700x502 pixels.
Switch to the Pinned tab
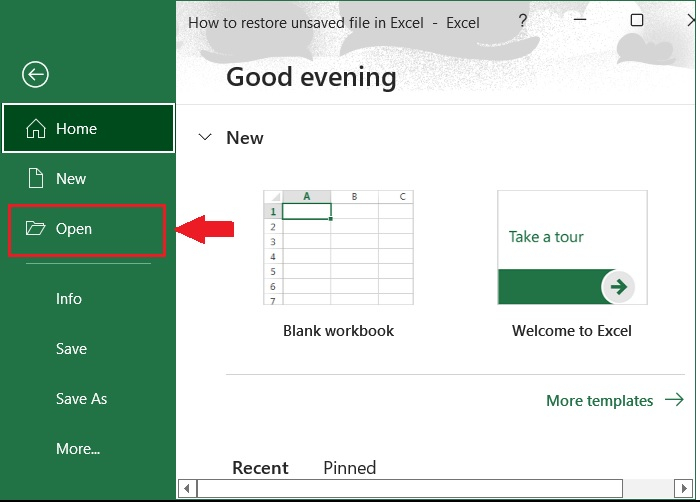pyautogui.click(x=350, y=468)
